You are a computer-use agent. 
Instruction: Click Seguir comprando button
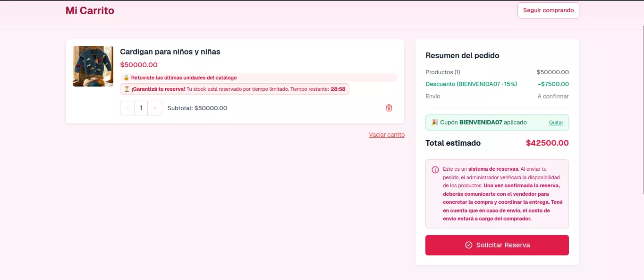coord(548,10)
